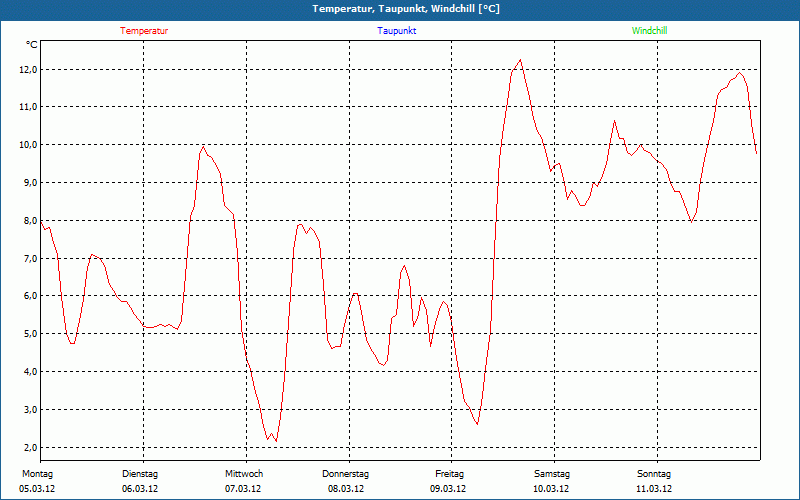The image size is (800, 500).
Task: Click the chart title Temperatur, Taupunkt, Windchill [°C]
Action: pos(406,9)
